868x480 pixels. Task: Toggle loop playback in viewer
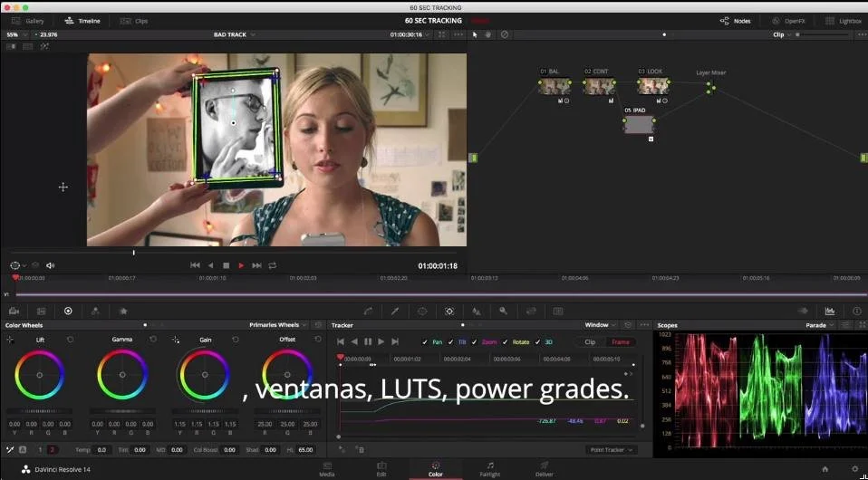click(273, 265)
